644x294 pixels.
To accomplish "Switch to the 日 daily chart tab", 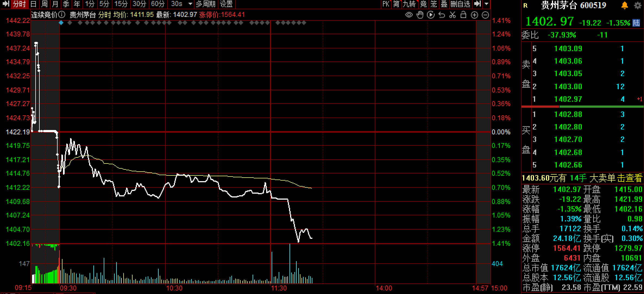I will click(x=33, y=4).
